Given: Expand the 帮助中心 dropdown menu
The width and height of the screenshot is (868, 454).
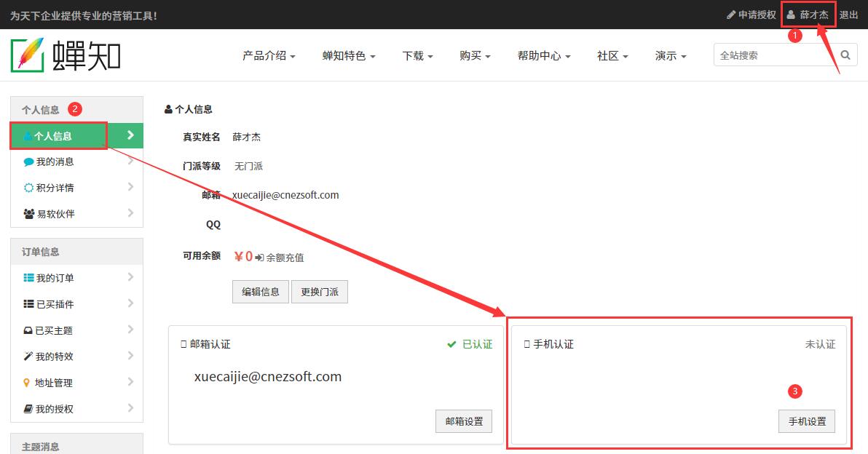Looking at the screenshot, I should click(544, 56).
